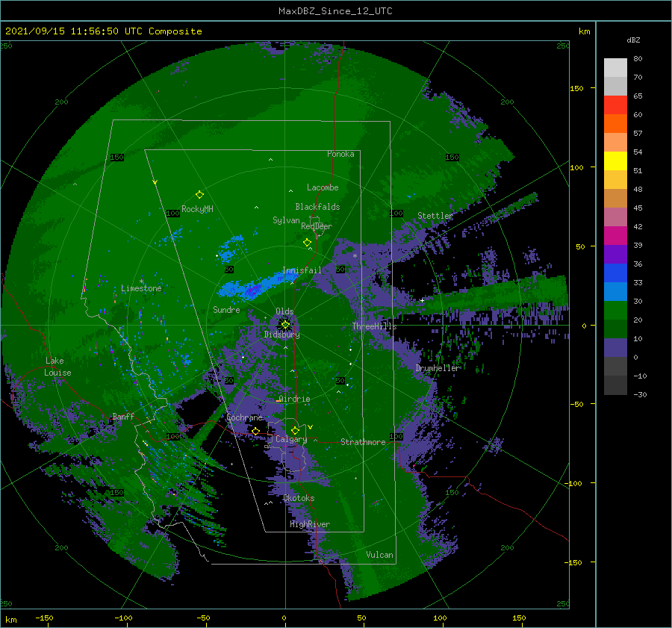
Task: Click the Blackfalds city label
Action: point(317,207)
